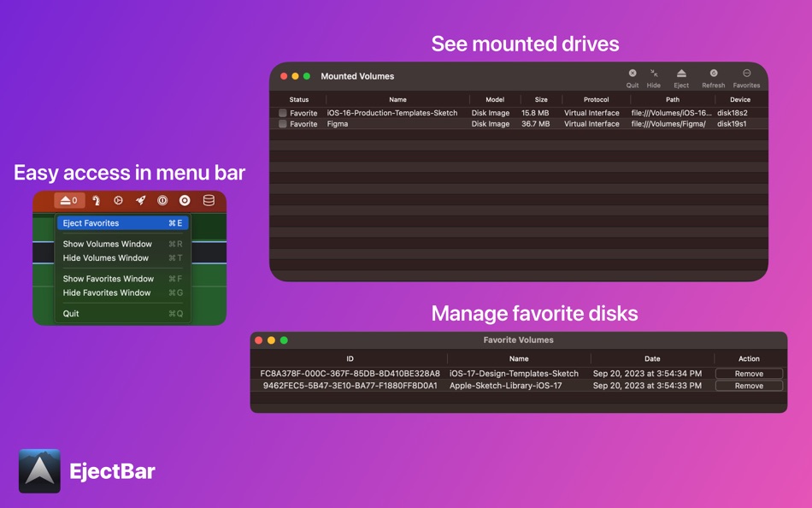The height and width of the screenshot is (508, 812).
Task: Click date Sep 20, 2023 at 3:54:34 PM
Action: pos(647,374)
